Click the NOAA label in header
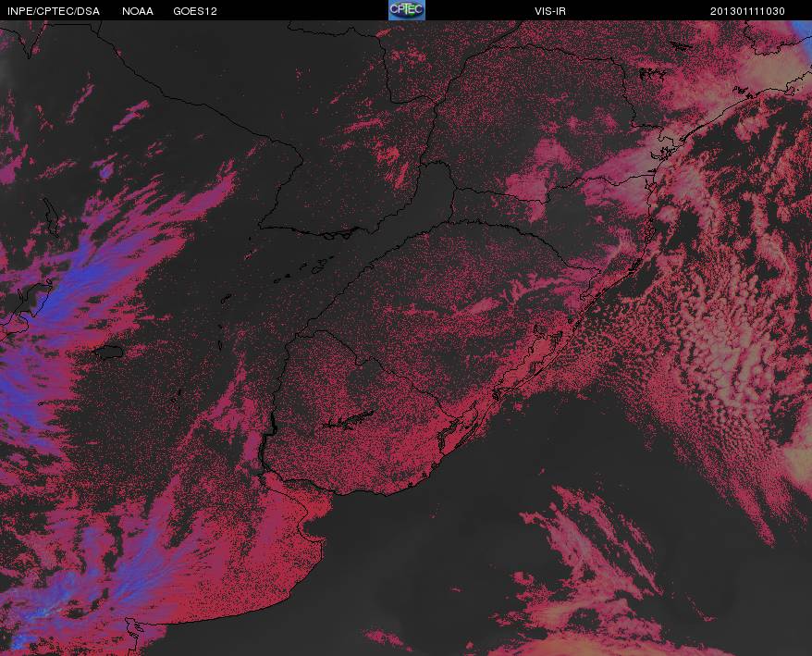The width and height of the screenshot is (812, 656). (137, 11)
